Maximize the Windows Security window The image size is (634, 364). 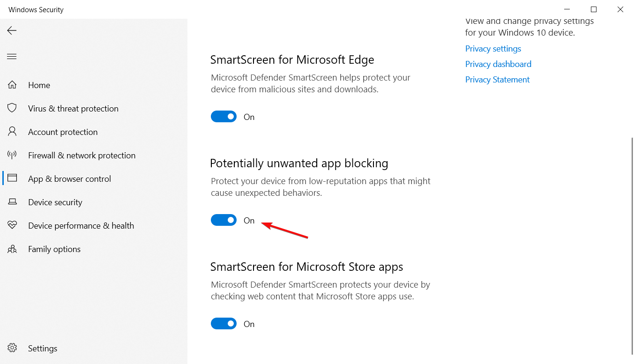594,9
